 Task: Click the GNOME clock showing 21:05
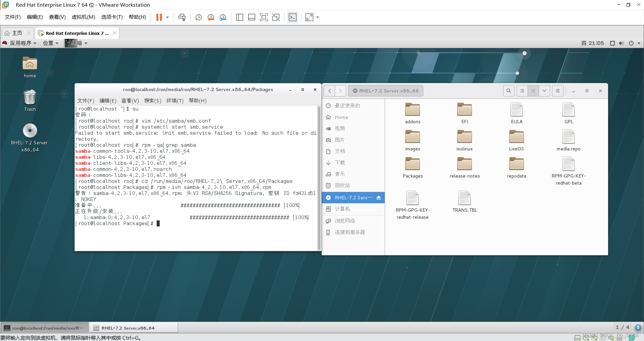pos(593,43)
